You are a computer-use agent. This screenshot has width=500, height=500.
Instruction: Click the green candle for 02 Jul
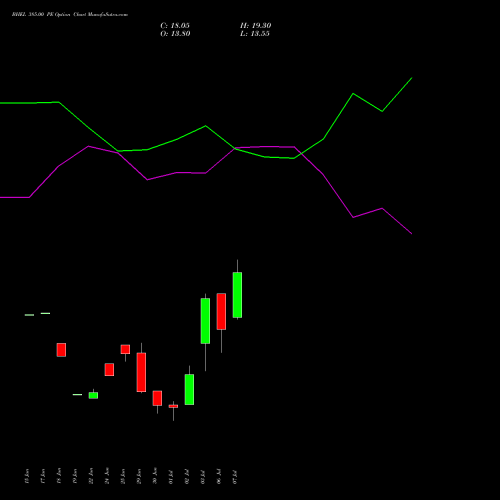pyautogui.click(x=189, y=389)
